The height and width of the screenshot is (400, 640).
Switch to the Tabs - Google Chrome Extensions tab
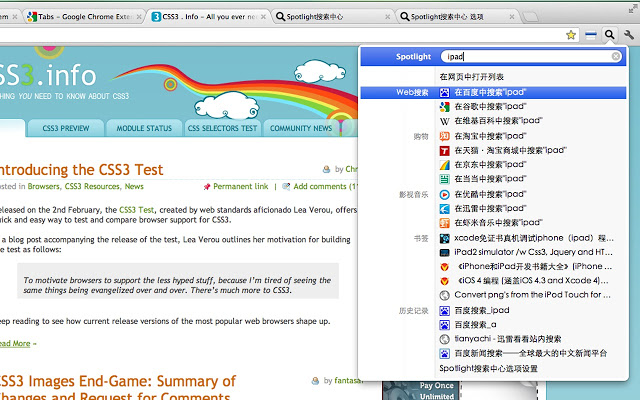[x=84, y=17]
